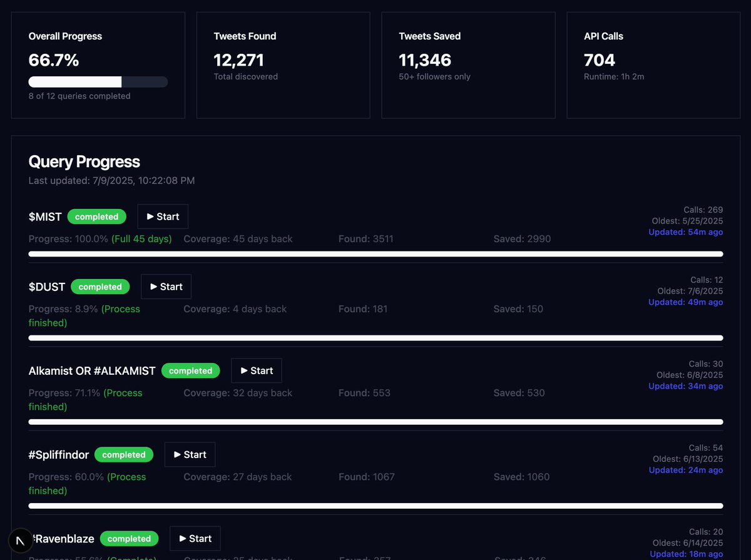
Task: Click the completed badge for #Spliffindor
Action: 124,455
